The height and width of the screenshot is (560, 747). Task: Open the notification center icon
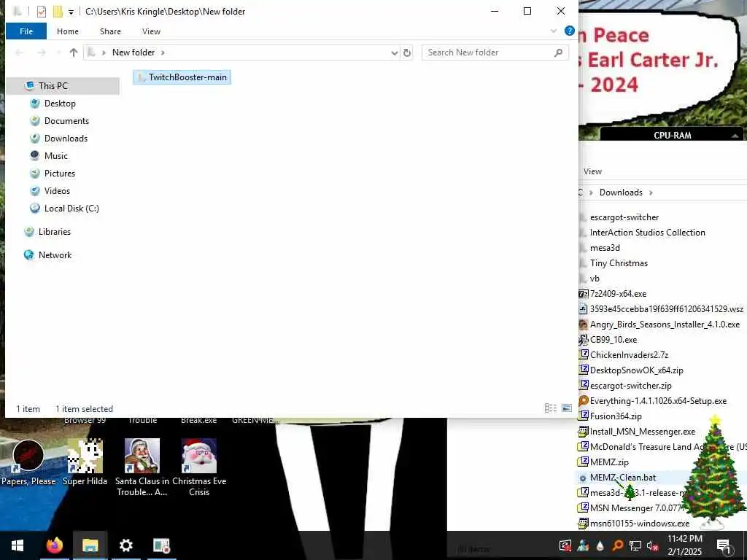(723, 545)
